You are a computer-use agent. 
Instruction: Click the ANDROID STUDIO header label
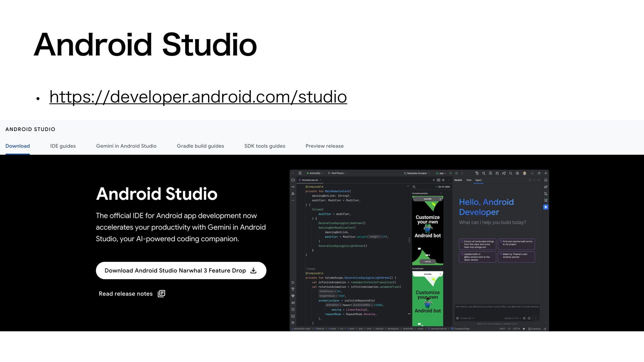click(x=30, y=129)
